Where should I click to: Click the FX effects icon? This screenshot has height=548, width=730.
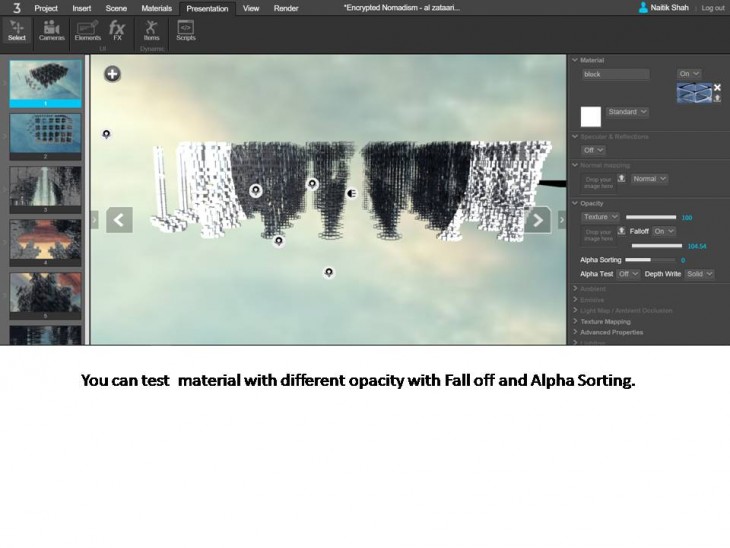[117, 30]
